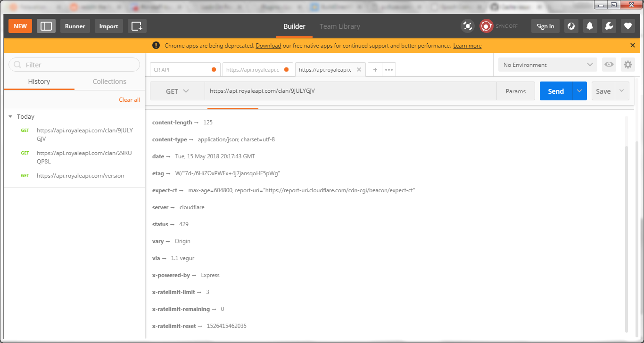Switch to the Team Library tab
The height and width of the screenshot is (343, 644).
(x=339, y=26)
